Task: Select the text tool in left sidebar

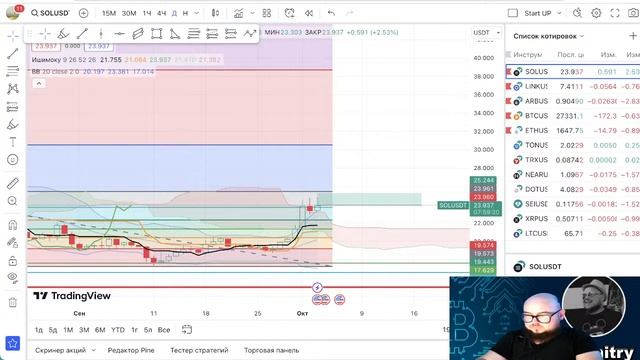Action: 13,142
